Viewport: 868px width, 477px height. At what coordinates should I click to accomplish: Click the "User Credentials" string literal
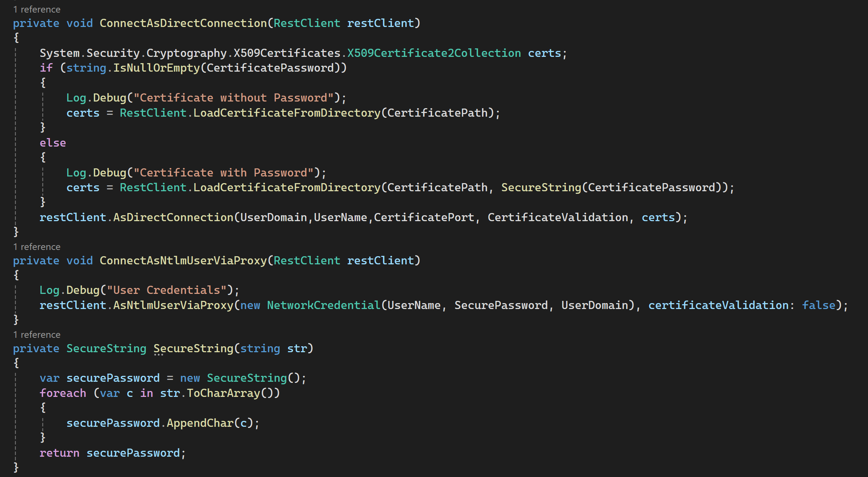click(166, 290)
